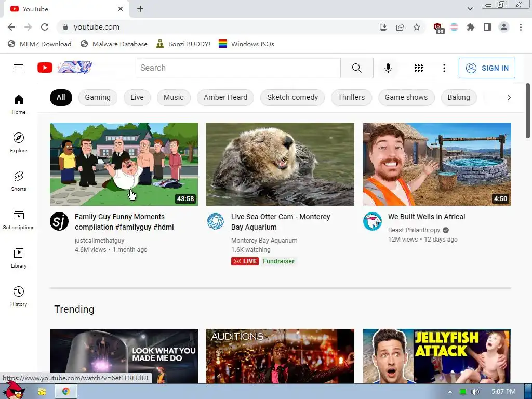The image size is (532, 399).
Task: Open the MEMZ Download bookmark
Action: click(39, 44)
